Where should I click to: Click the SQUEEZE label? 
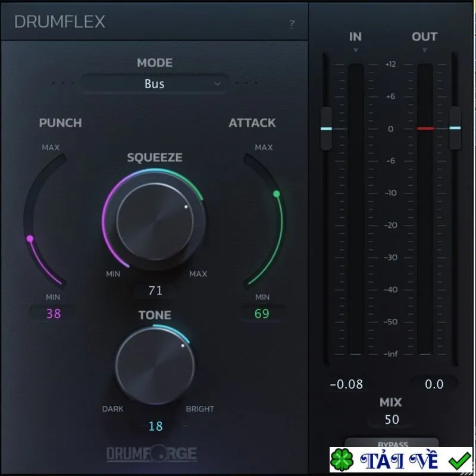point(155,157)
